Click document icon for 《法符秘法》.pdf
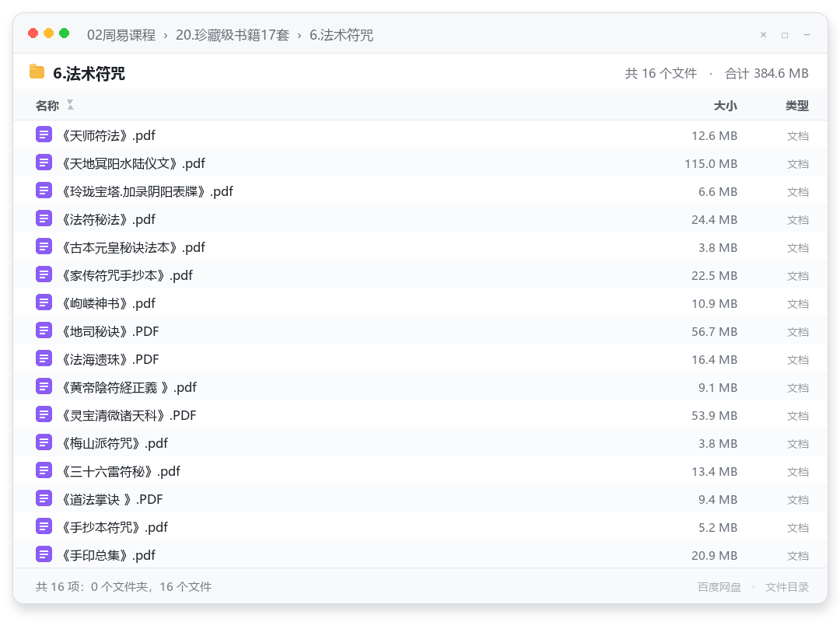Viewport: 840px width, 622px height. (44, 218)
